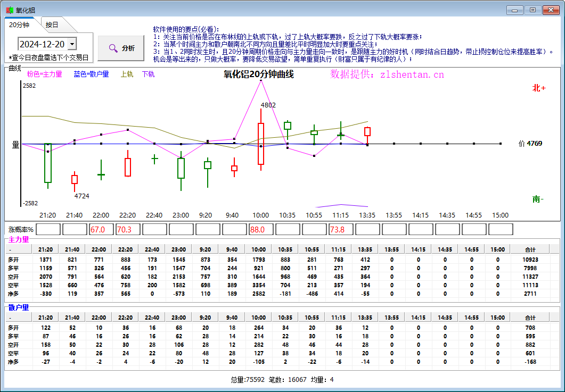Click 主力量 多开 total 10923
Viewport: 565px width, 392px height.
coord(530,260)
